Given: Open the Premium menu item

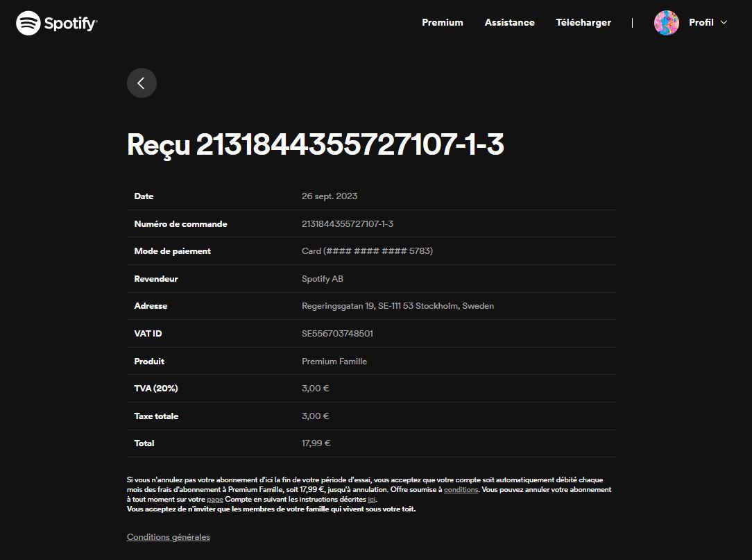Looking at the screenshot, I should pyautogui.click(x=442, y=23).
